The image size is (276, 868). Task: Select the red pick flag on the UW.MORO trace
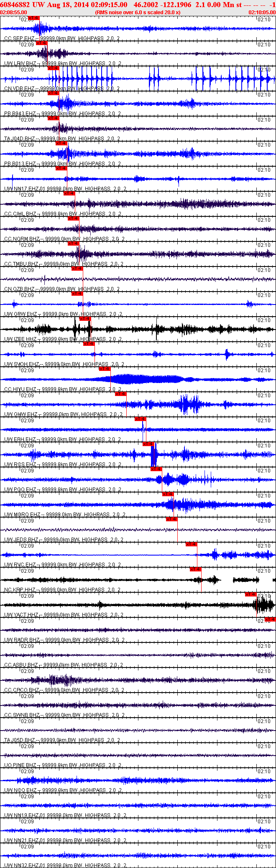click(168, 494)
